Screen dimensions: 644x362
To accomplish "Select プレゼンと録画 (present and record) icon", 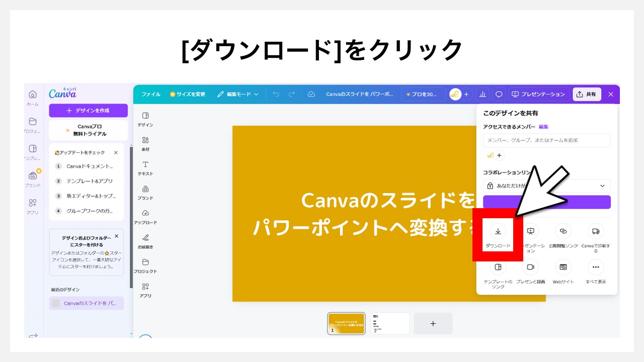I will click(x=530, y=267).
